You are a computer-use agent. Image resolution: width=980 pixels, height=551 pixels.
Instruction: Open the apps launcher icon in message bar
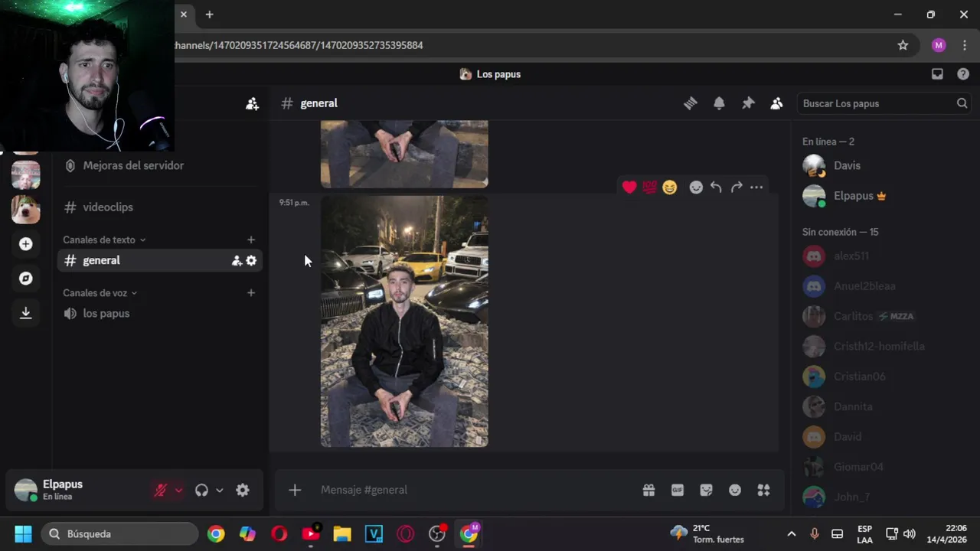click(x=763, y=490)
